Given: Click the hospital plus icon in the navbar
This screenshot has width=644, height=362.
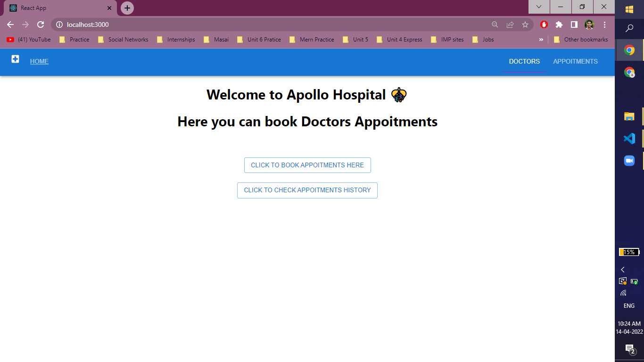Looking at the screenshot, I should point(15,59).
